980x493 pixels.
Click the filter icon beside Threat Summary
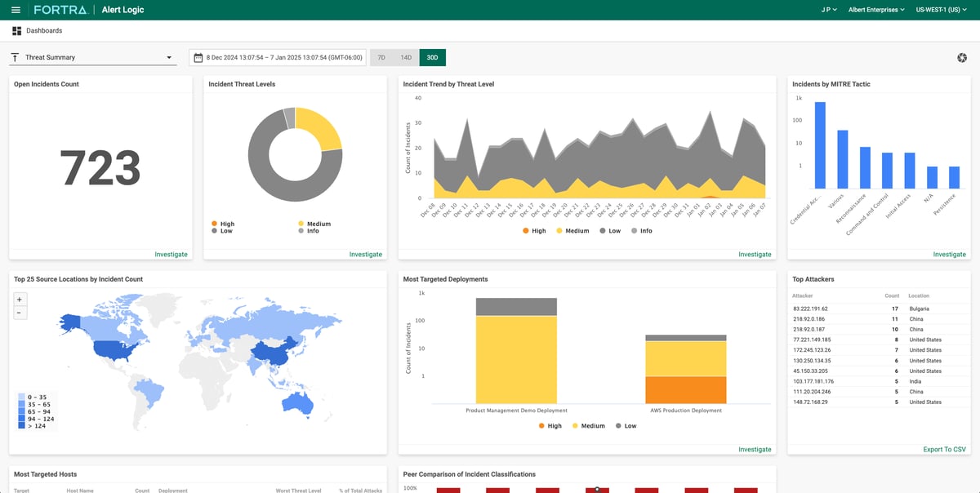(14, 57)
